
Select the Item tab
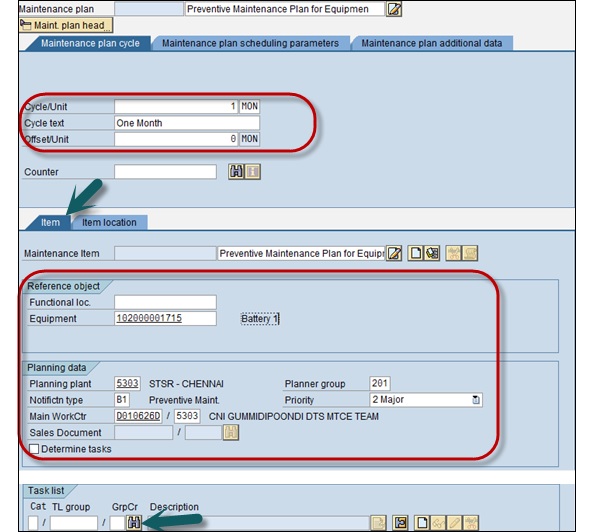(51, 222)
